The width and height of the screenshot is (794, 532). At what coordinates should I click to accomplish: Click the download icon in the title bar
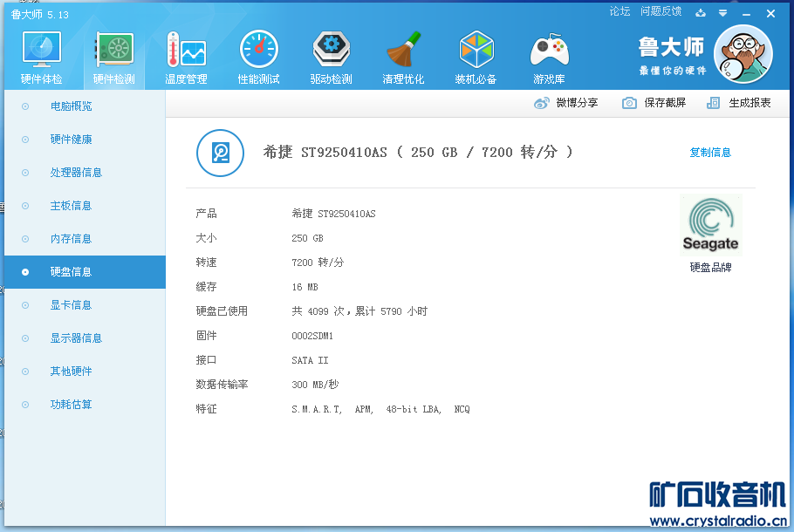701,13
